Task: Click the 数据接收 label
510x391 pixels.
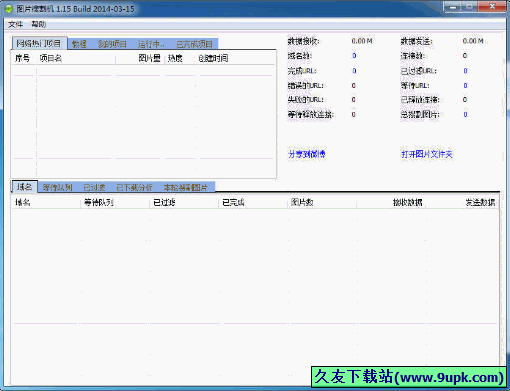Action: click(x=303, y=41)
